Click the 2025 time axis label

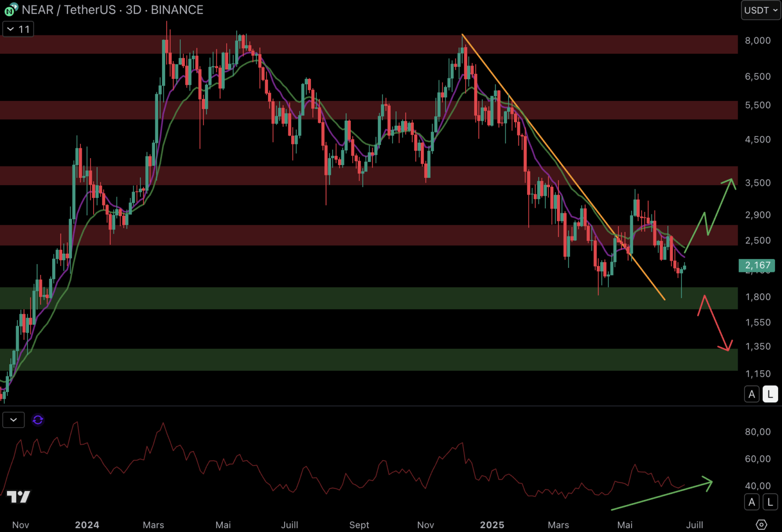(492, 525)
